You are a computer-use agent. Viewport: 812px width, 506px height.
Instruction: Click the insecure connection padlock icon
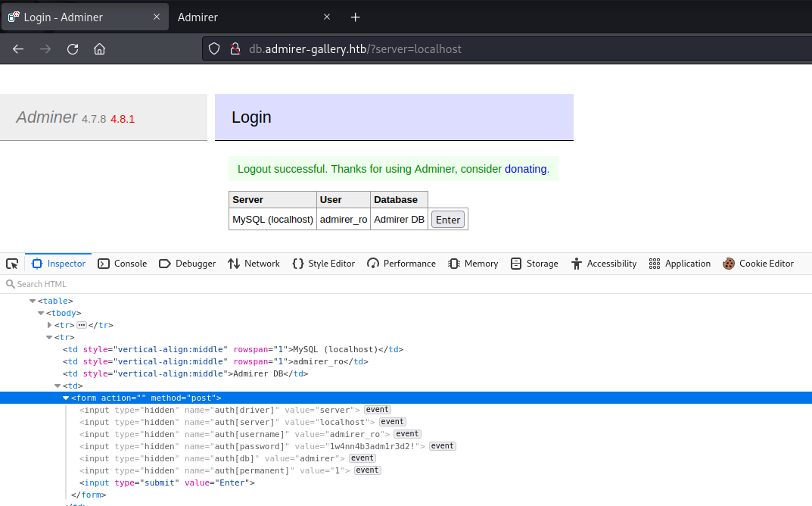click(235, 49)
